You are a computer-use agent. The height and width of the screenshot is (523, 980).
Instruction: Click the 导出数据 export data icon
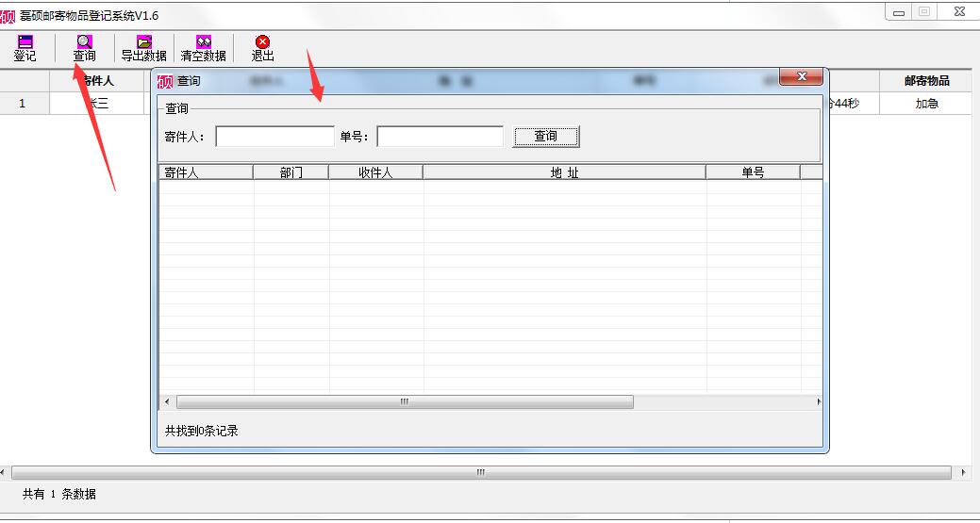[x=143, y=48]
